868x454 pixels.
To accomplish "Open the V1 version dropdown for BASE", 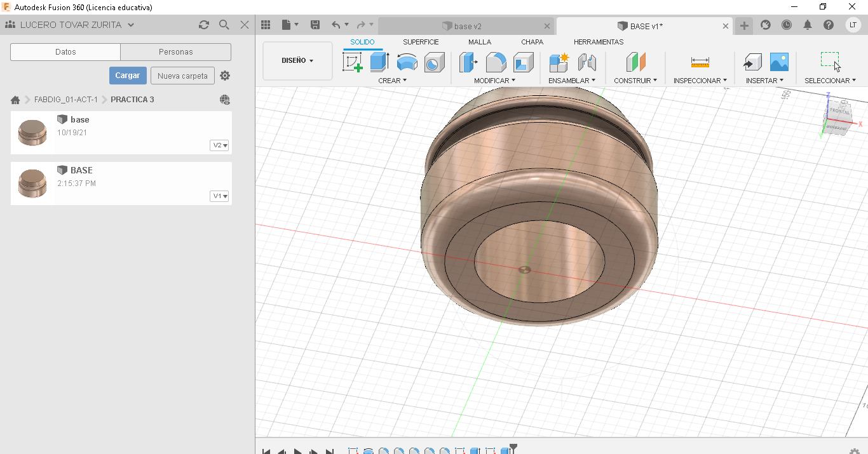I will [220, 196].
